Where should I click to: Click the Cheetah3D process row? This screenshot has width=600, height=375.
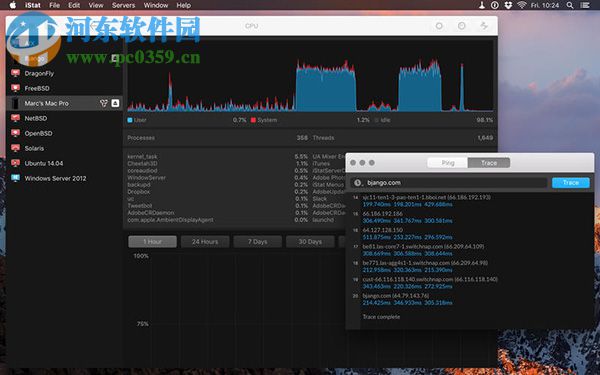tap(217, 163)
